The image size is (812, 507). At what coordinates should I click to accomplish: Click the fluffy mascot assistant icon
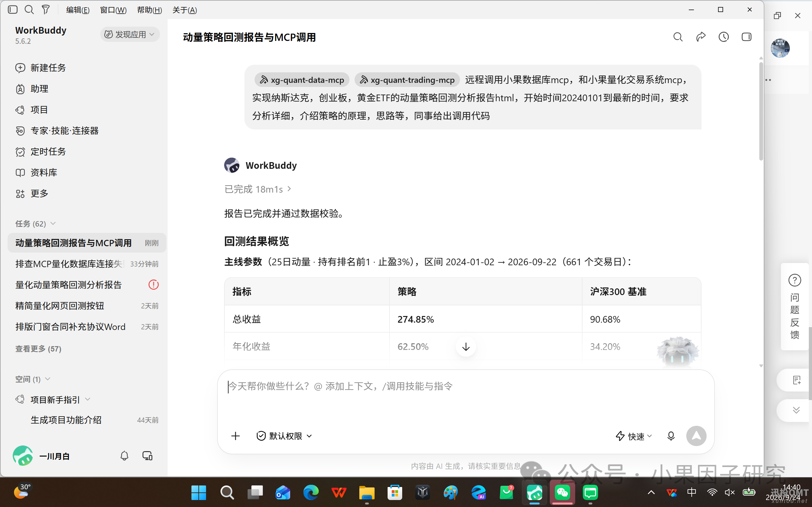tap(677, 352)
